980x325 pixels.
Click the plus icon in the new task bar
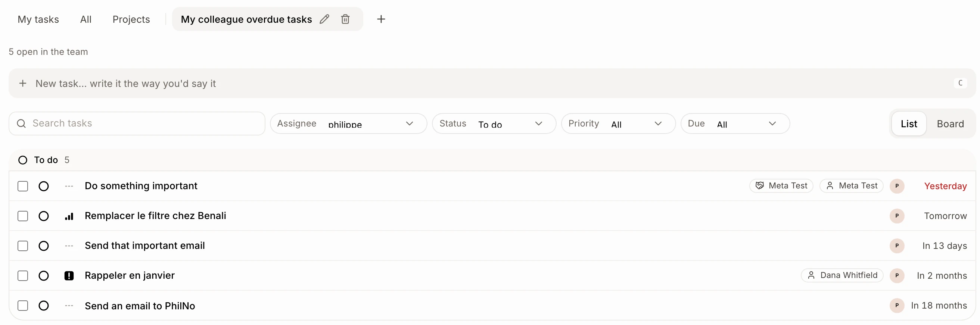click(23, 83)
